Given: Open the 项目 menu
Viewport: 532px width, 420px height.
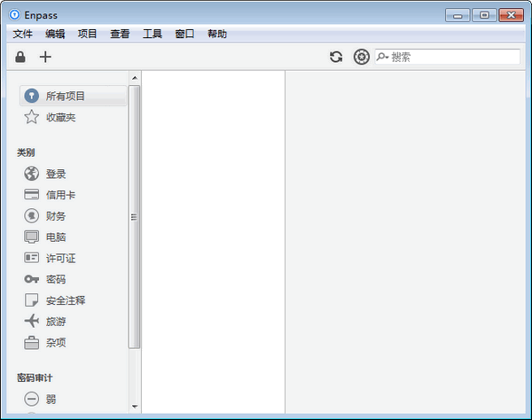Looking at the screenshot, I should coord(87,34).
